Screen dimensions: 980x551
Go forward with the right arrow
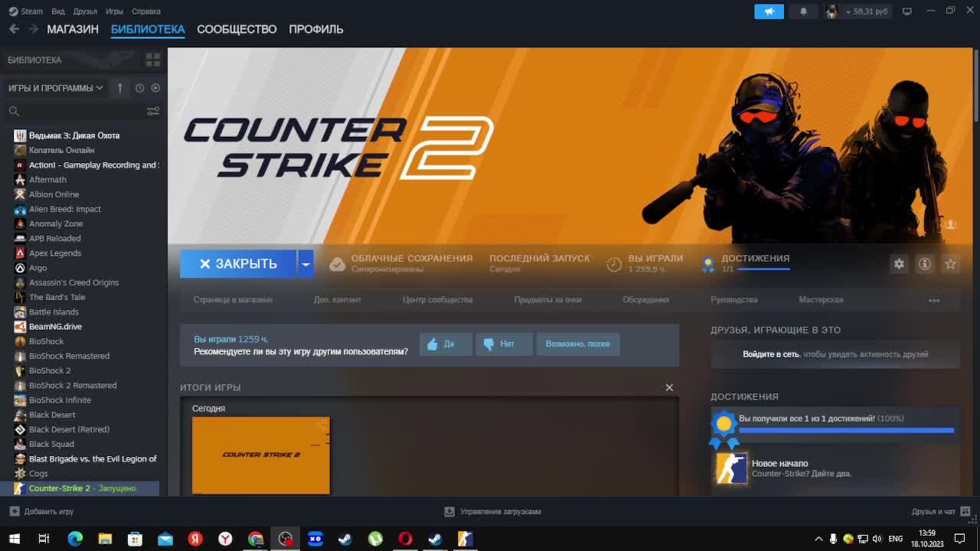(x=34, y=29)
